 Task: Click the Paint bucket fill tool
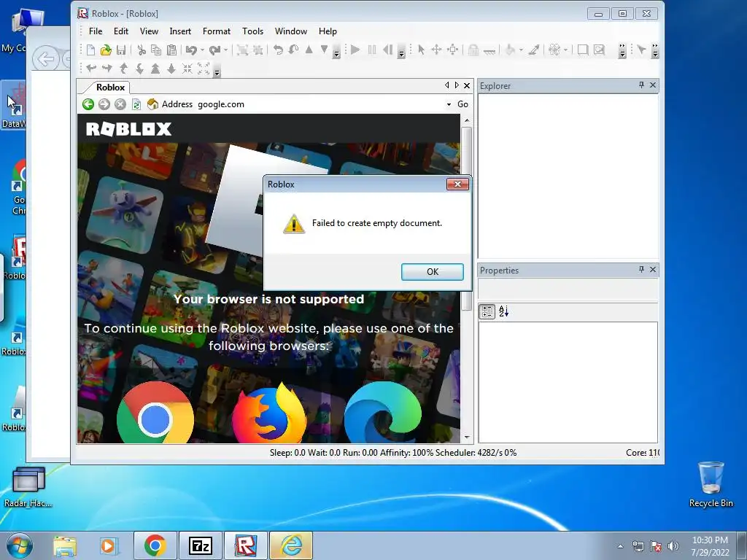pos(510,50)
